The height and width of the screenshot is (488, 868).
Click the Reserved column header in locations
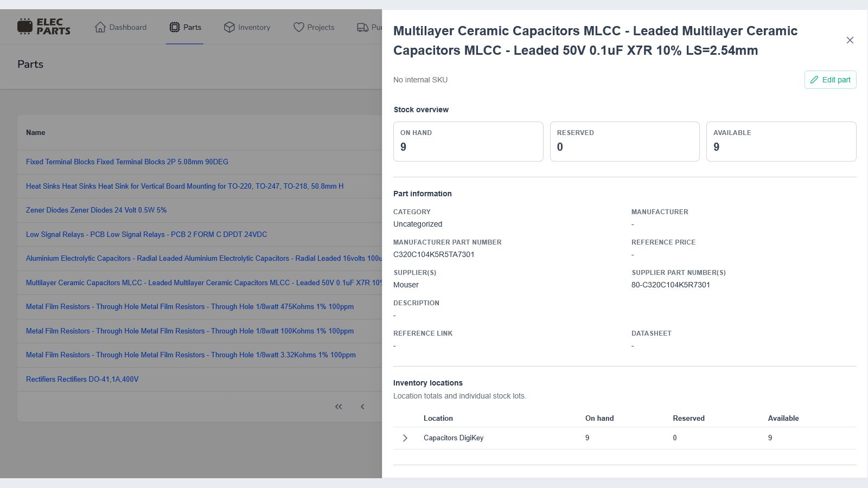click(688, 418)
